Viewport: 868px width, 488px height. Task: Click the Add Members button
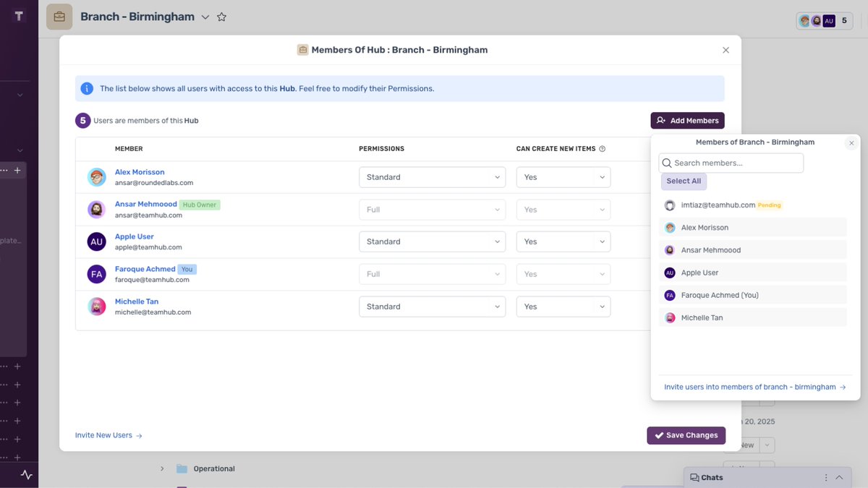687,121
